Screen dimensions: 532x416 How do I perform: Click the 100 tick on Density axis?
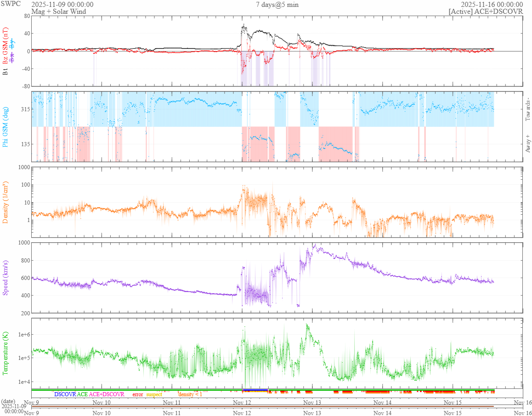point(25,185)
